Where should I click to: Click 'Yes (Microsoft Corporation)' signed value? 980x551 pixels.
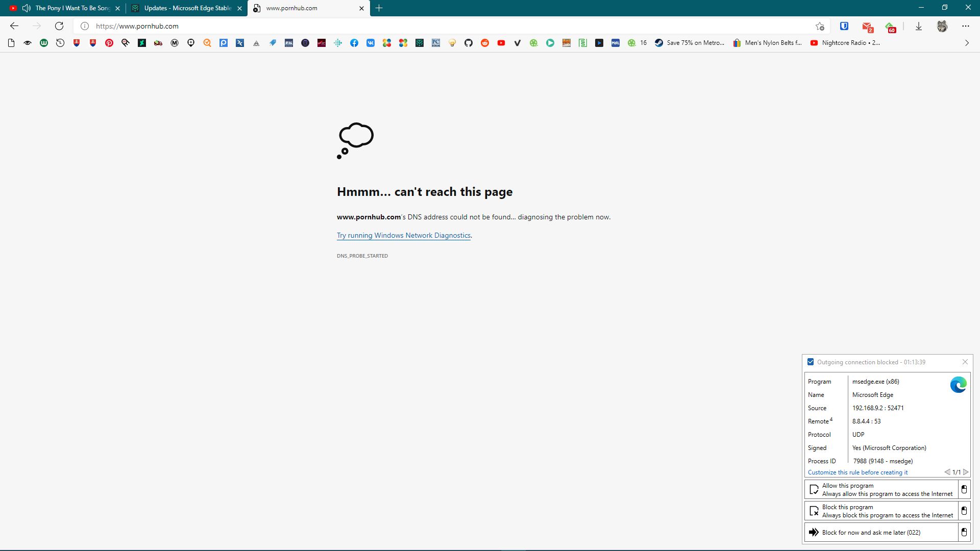coord(889,448)
